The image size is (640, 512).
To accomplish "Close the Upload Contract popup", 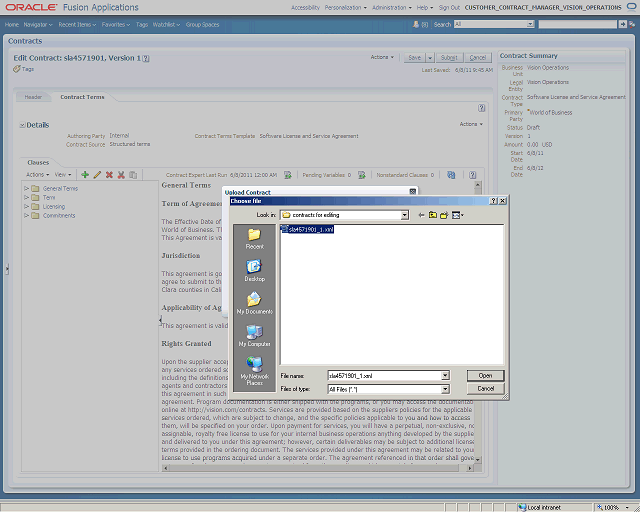I will (413, 191).
